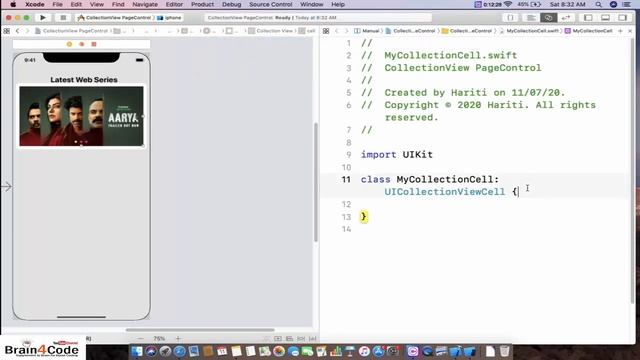Open Finder from the Dock
640x360 pixels.
click(137, 351)
